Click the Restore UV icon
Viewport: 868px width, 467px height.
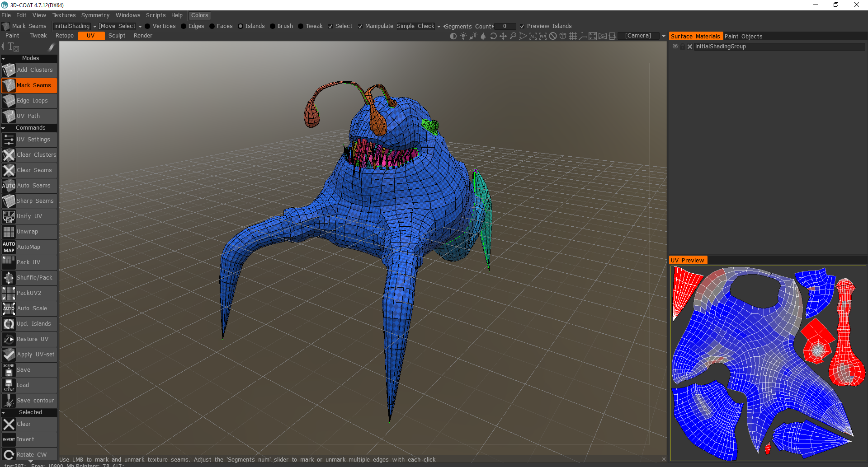[x=9, y=339]
